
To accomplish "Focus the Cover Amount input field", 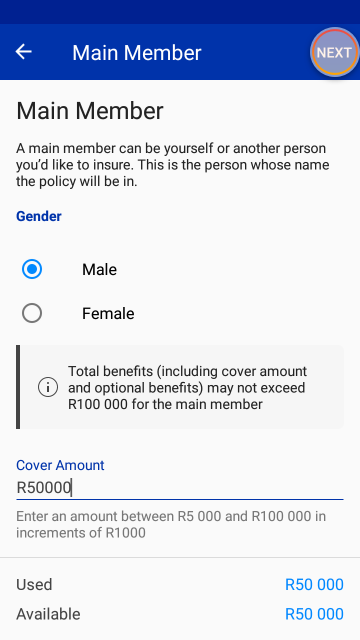I will 180,488.
